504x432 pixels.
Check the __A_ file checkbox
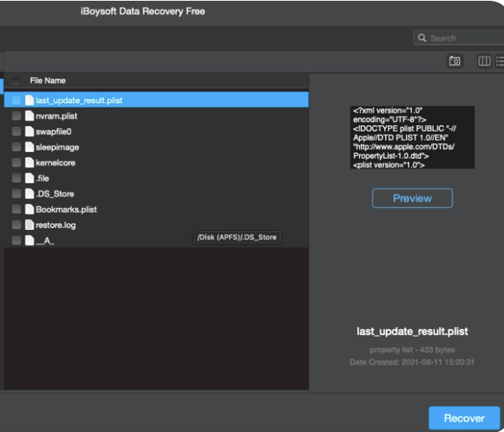coord(16,240)
